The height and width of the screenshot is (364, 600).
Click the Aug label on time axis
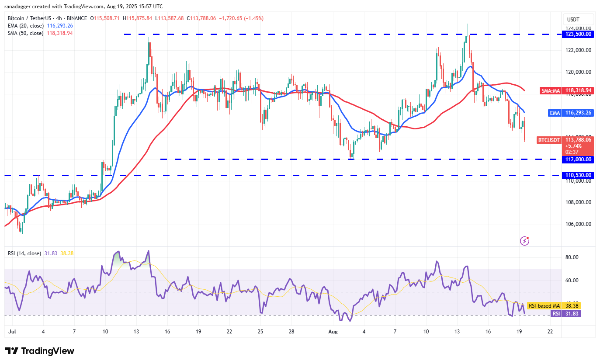pos(333,332)
